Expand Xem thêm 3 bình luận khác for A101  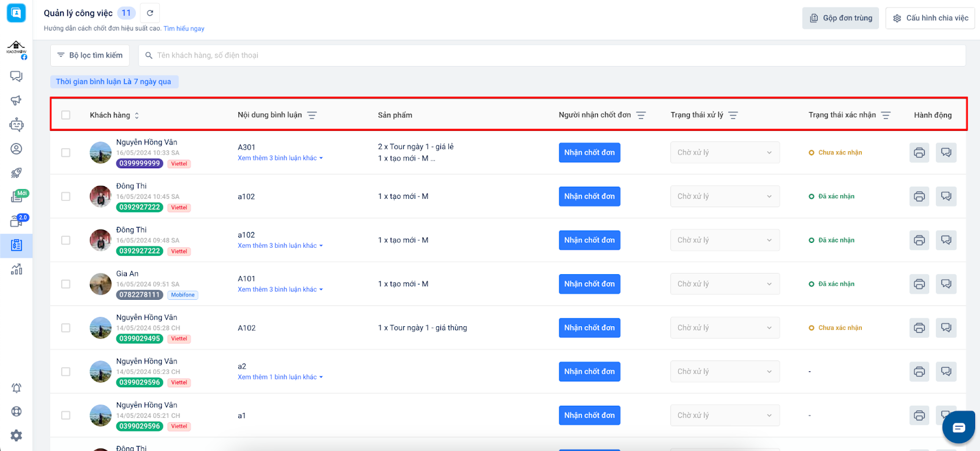280,289
